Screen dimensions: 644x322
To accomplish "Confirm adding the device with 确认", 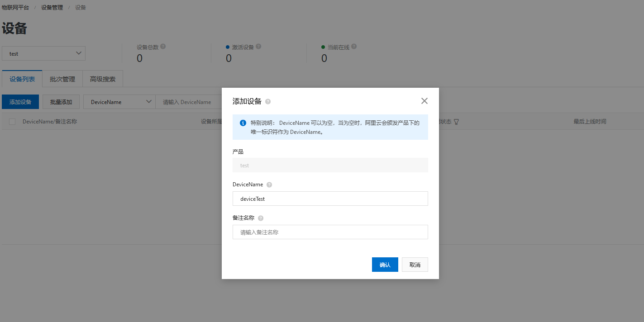I will click(x=385, y=265).
